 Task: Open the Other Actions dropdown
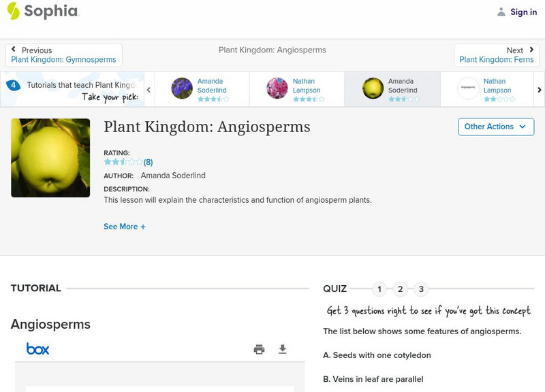pyautogui.click(x=495, y=127)
